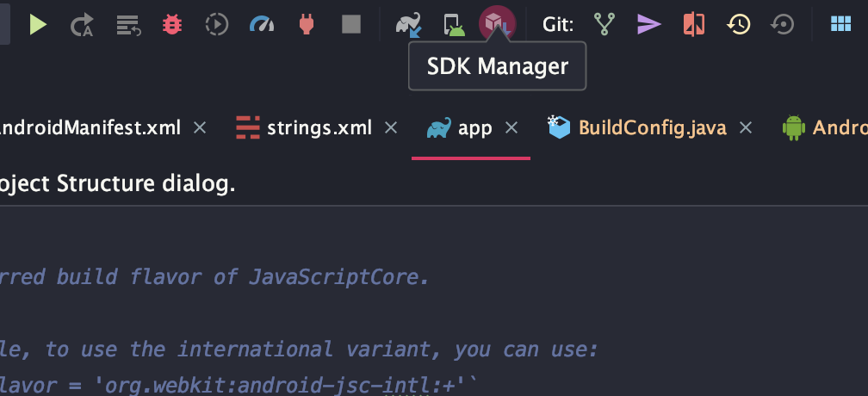Close the app tab

[x=512, y=128]
